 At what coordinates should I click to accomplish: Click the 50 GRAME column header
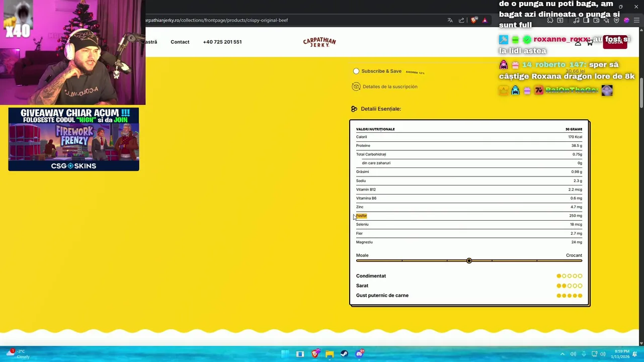coord(574,129)
